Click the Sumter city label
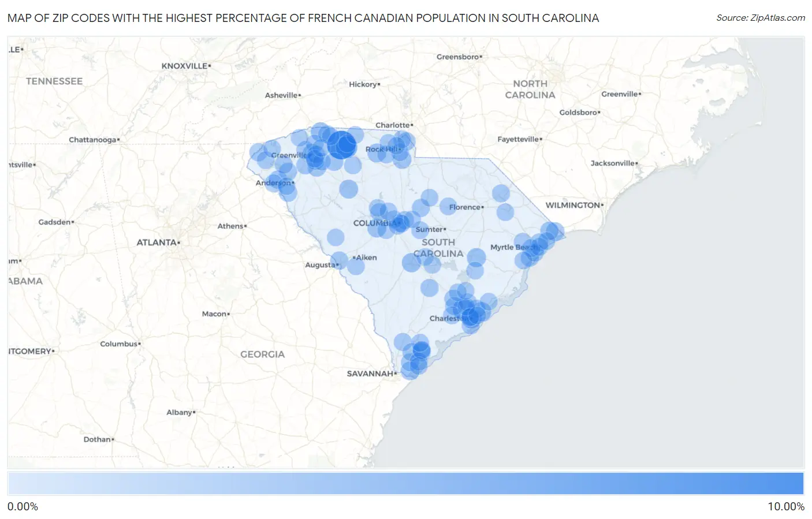This screenshot has width=812, height=519. [431, 229]
